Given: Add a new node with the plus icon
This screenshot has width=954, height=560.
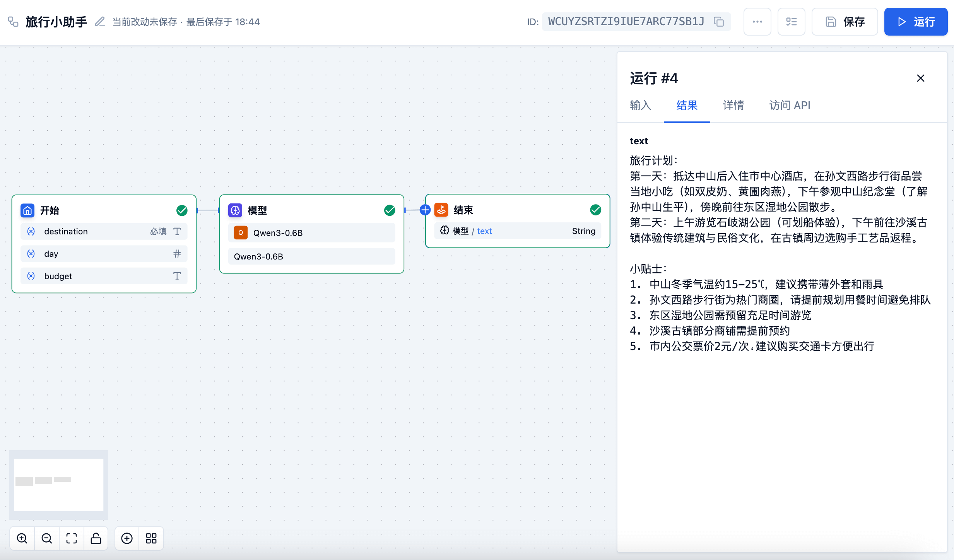Looking at the screenshot, I should [x=127, y=538].
